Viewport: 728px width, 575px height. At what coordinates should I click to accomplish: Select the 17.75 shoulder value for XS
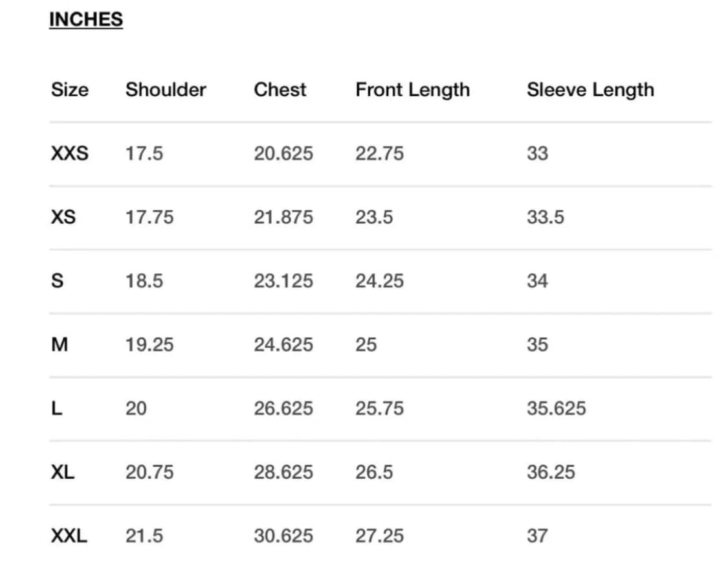pyautogui.click(x=149, y=217)
